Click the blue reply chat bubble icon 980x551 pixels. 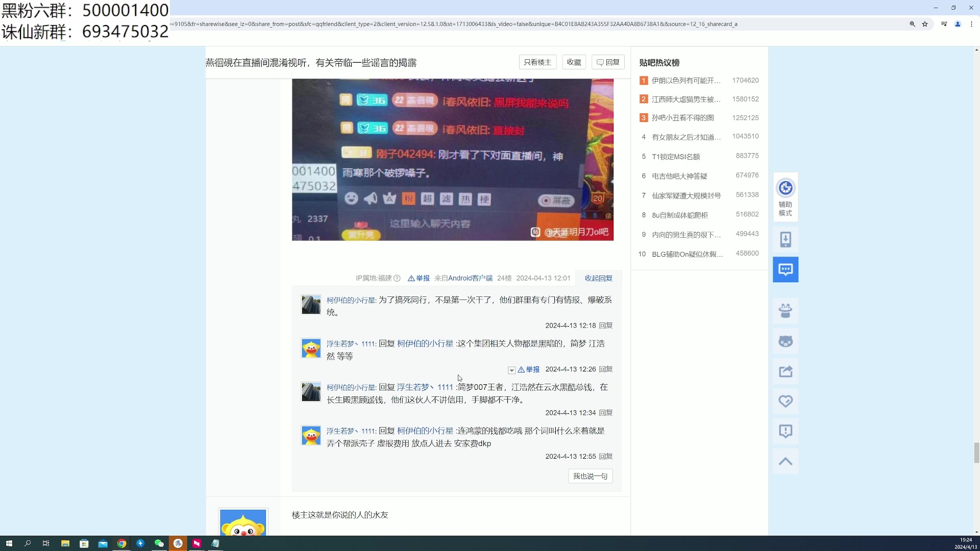785,269
